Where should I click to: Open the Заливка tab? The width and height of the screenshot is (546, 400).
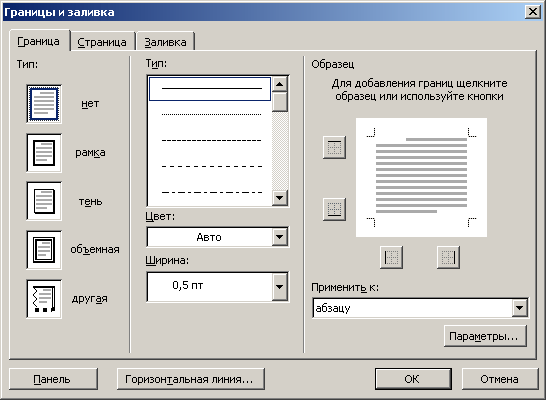165,42
